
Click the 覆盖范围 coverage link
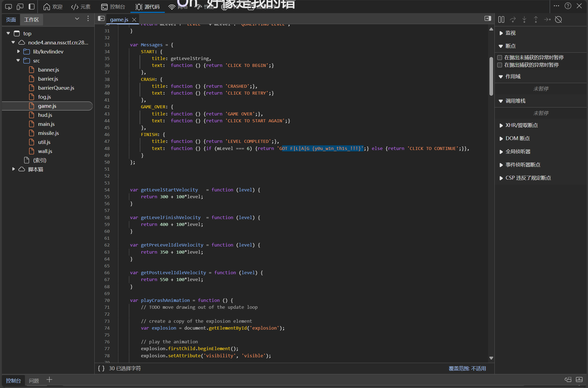pyautogui.click(x=467, y=368)
